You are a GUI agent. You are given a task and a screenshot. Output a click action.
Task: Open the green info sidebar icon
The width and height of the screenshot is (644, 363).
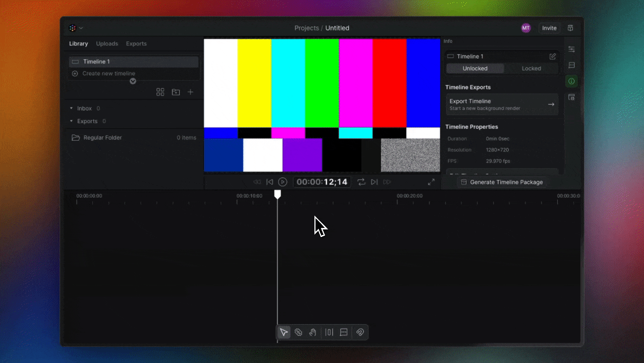(x=571, y=81)
